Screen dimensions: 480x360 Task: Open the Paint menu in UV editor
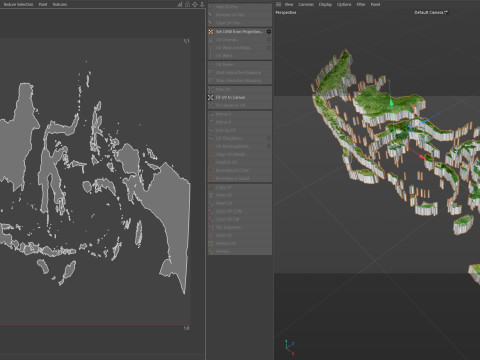coord(43,4)
